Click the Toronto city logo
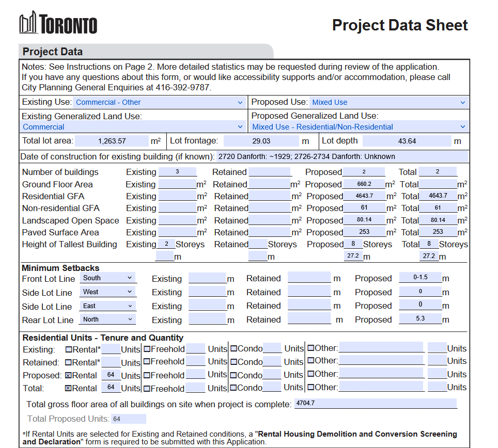Viewport: 498px width, 448px height. (x=58, y=24)
